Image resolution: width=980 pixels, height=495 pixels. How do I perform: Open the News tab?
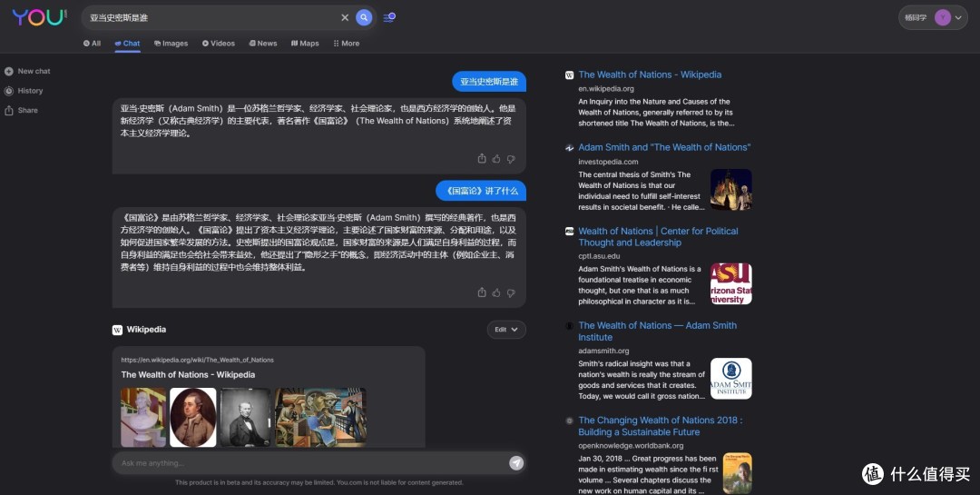coord(263,44)
